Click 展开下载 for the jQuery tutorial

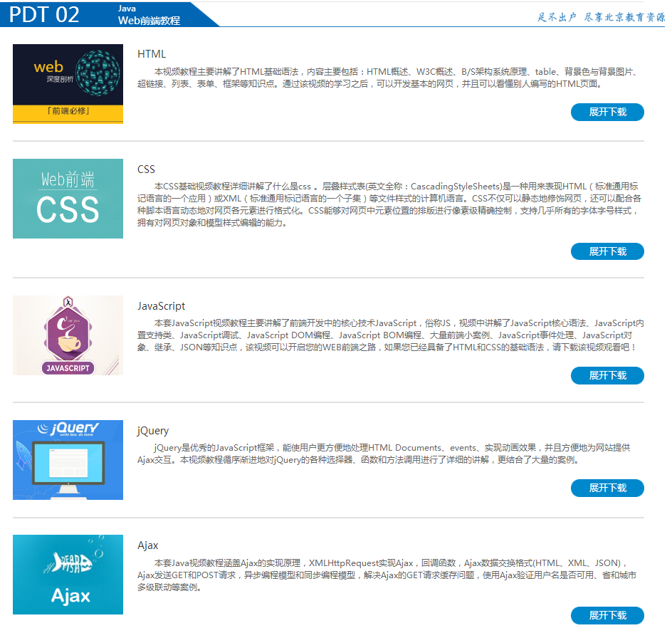[x=607, y=488]
